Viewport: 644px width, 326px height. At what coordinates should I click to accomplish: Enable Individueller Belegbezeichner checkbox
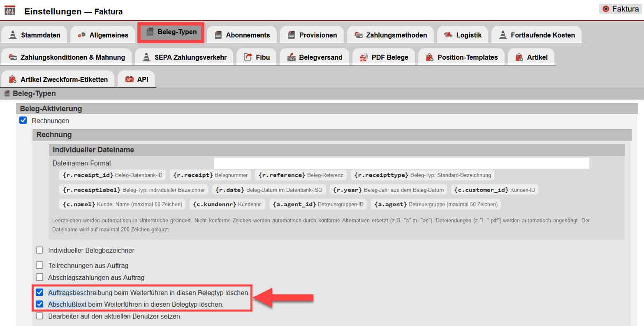[39, 250]
